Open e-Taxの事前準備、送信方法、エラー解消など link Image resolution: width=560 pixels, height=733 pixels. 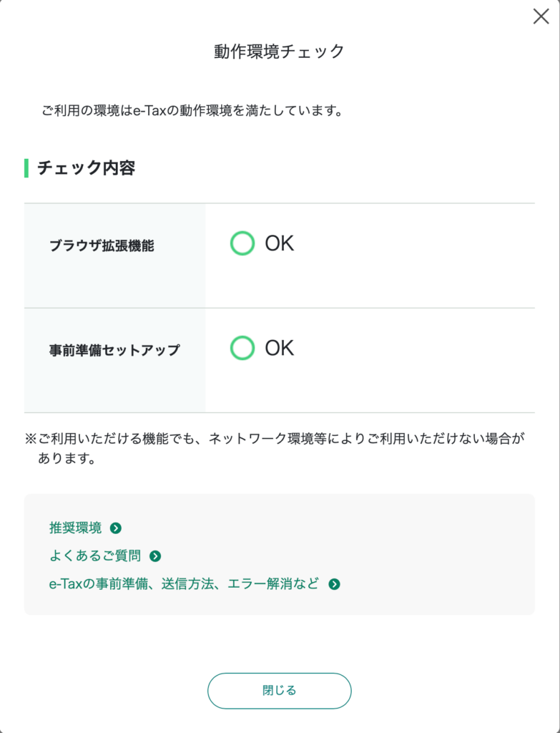(x=184, y=584)
